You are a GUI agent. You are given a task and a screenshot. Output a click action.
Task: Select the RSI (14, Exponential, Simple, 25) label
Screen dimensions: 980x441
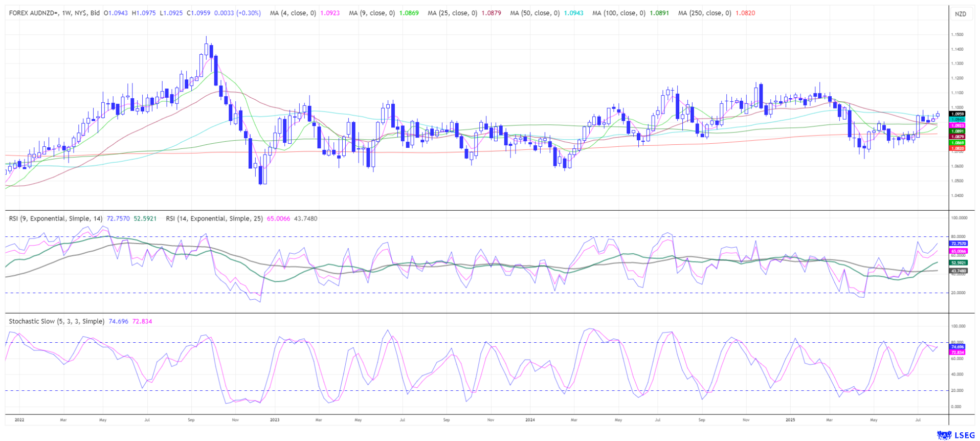(x=214, y=218)
